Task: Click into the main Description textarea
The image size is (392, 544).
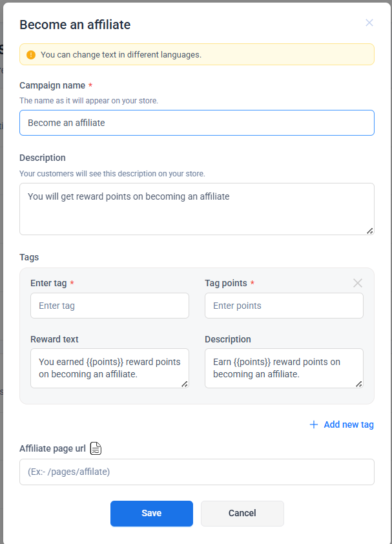Action: 196,209
